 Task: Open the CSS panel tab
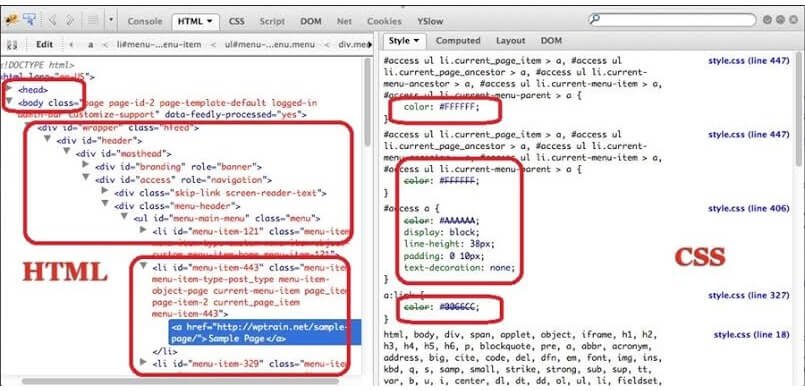(237, 21)
